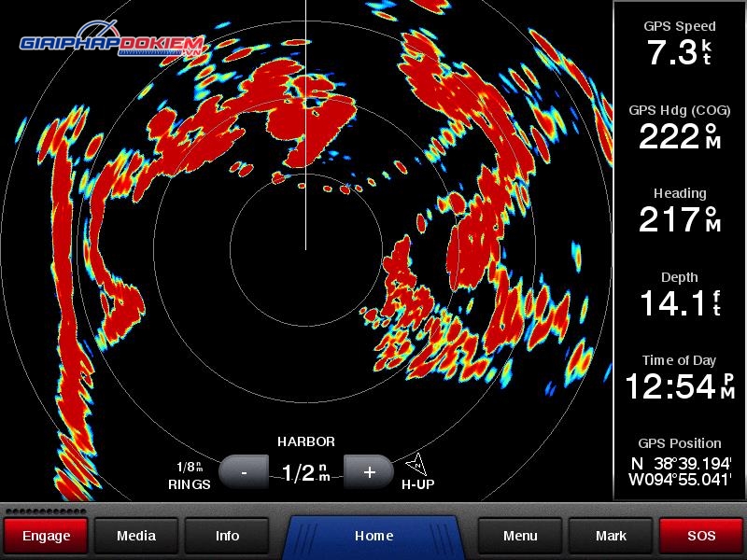Open the Info menu
747x560 pixels.
click(227, 536)
